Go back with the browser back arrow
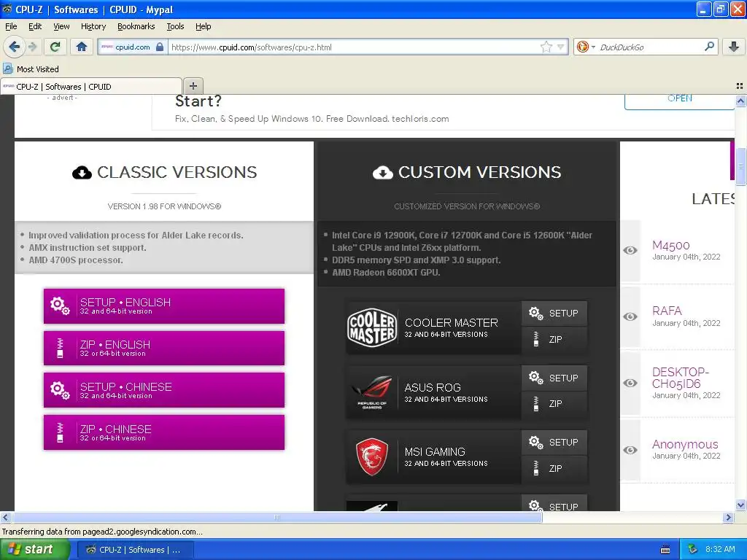 point(15,47)
